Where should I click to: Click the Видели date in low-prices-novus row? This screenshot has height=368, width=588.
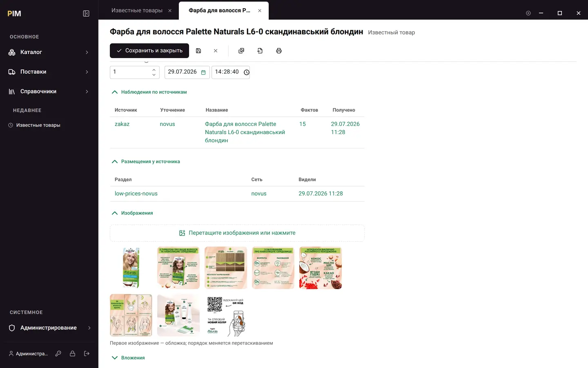coord(321,193)
